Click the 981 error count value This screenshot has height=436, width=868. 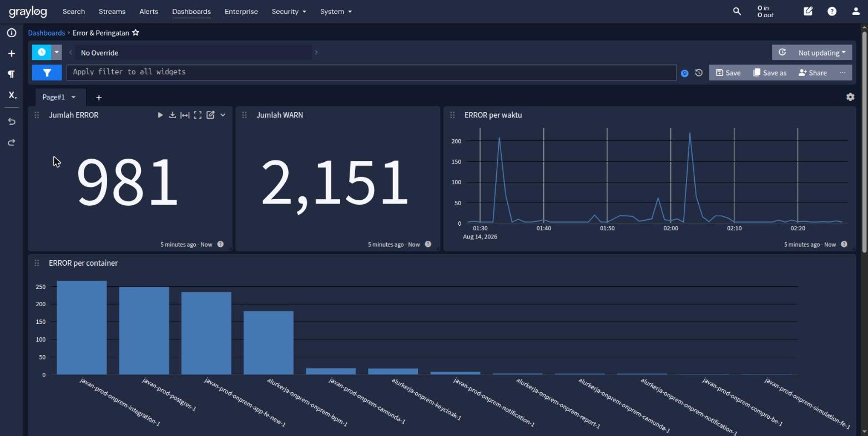coord(127,181)
